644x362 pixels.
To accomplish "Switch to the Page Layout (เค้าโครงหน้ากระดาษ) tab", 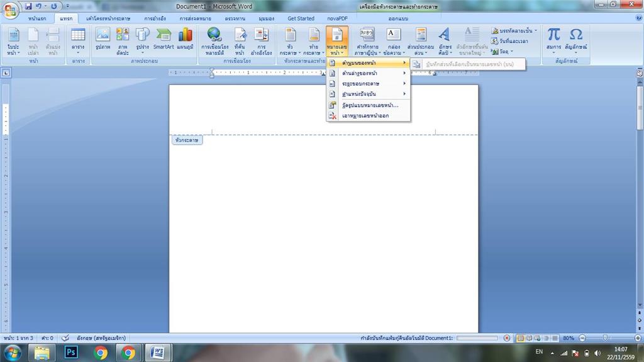I will (x=108, y=18).
